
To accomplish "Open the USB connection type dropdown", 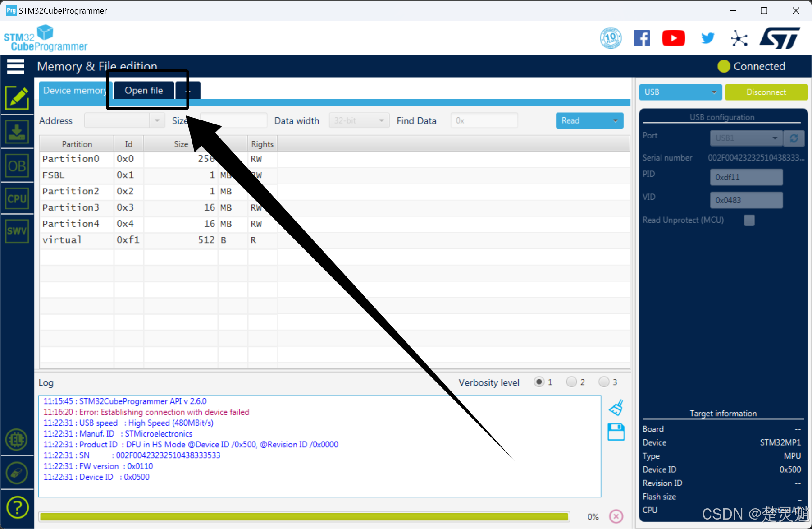I will [x=680, y=92].
